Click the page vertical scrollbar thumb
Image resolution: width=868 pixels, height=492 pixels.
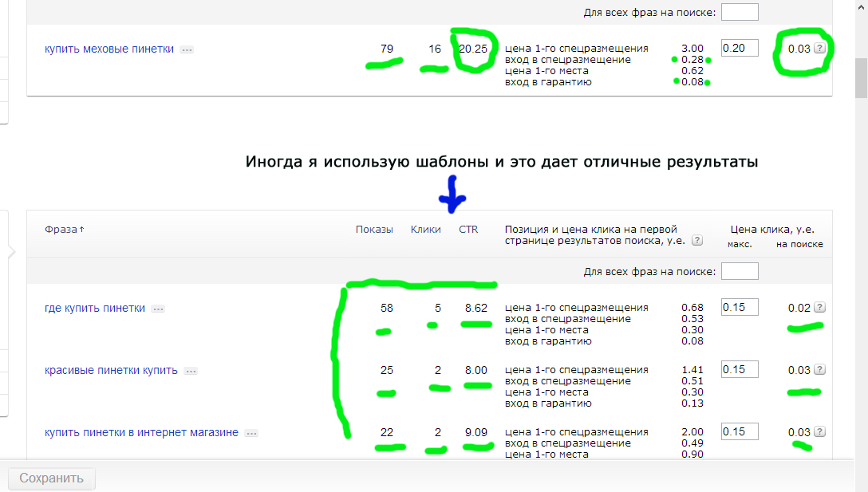(861, 77)
